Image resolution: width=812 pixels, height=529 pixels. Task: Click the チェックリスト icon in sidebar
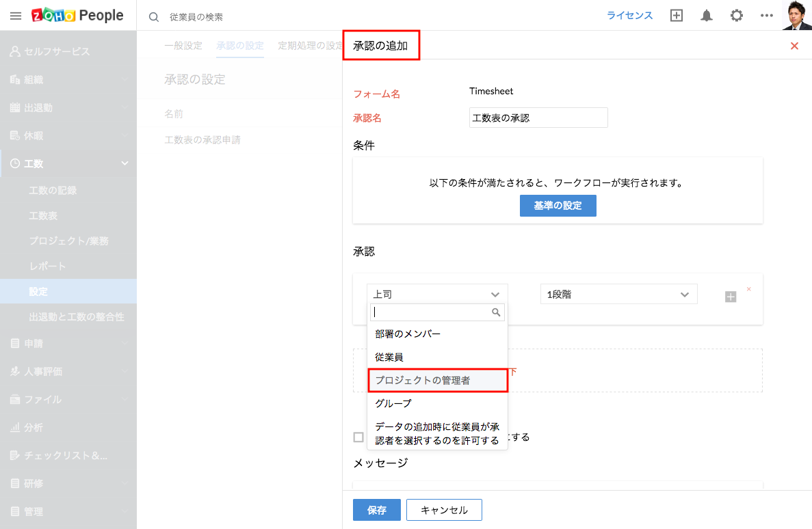(x=15, y=455)
